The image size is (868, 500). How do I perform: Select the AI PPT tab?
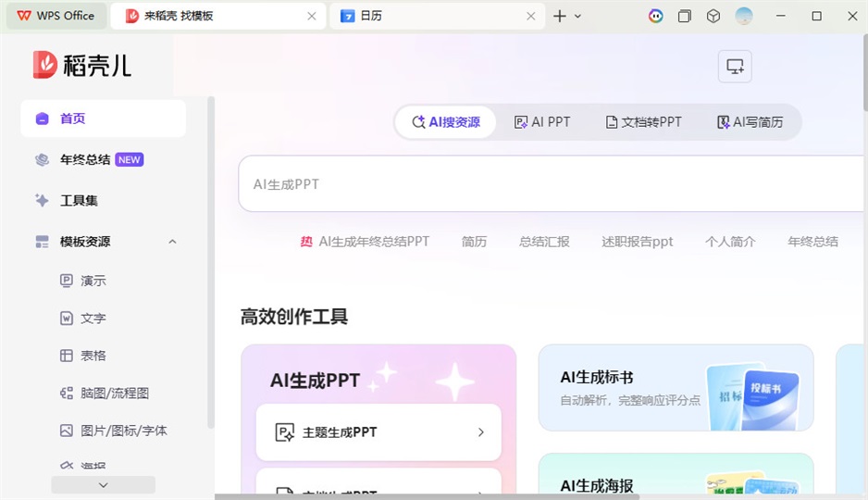pos(542,122)
